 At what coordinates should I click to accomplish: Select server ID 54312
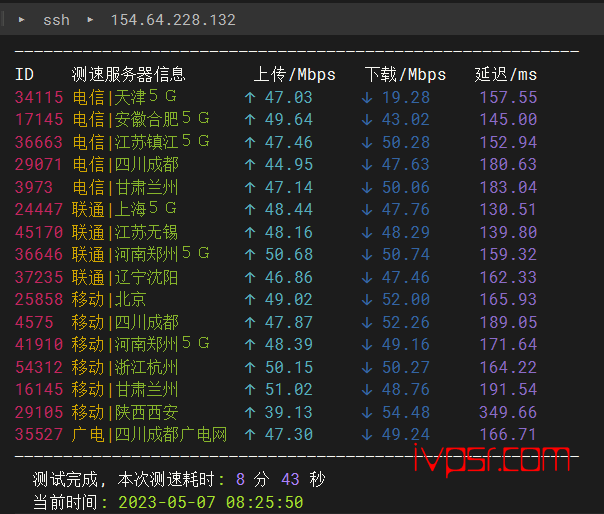point(39,368)
